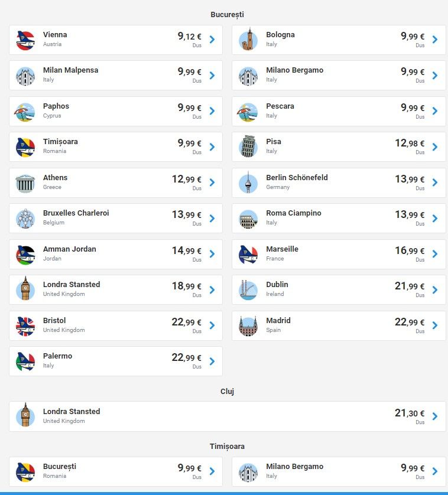Image resolution: width=448 pixels, height=495 pixels.
Task: Expand the Marseille fare chevron
Action: [435, 254]
